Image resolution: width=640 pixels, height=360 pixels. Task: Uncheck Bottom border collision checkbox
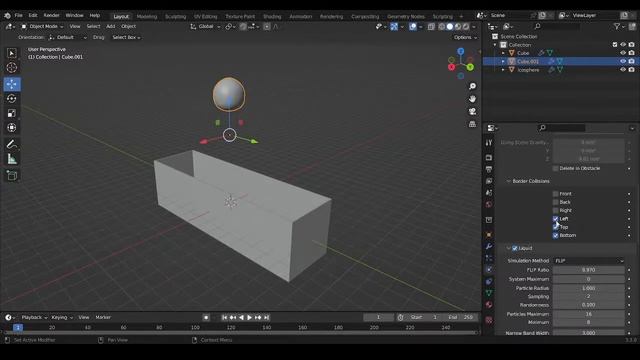(556, 236)
